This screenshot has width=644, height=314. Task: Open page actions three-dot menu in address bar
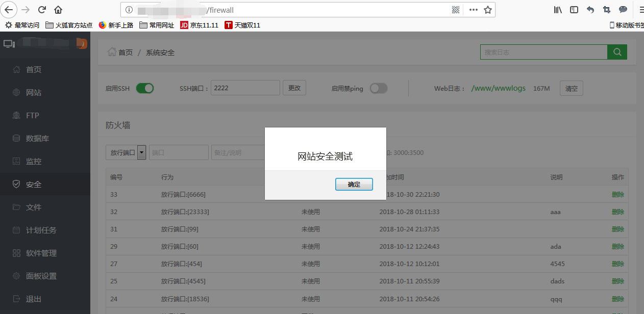click(x=473, y=10)
